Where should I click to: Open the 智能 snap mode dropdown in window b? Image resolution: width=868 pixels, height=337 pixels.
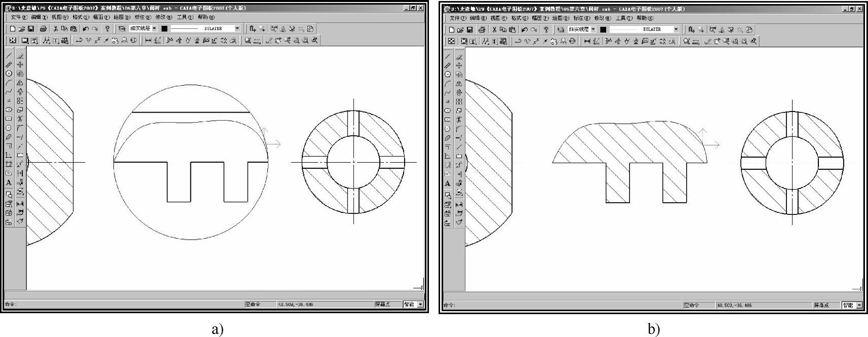pyautogui.click(x=859, y=305)
